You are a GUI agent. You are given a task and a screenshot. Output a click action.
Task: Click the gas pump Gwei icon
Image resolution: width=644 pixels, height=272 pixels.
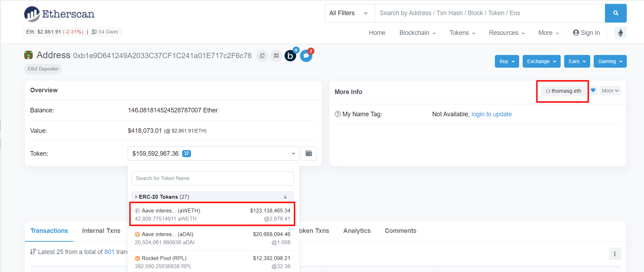point(94,32)
